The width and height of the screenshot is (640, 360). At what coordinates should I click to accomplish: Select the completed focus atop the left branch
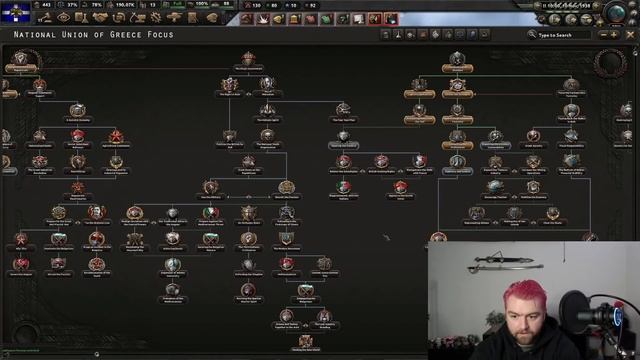(21, 62)
